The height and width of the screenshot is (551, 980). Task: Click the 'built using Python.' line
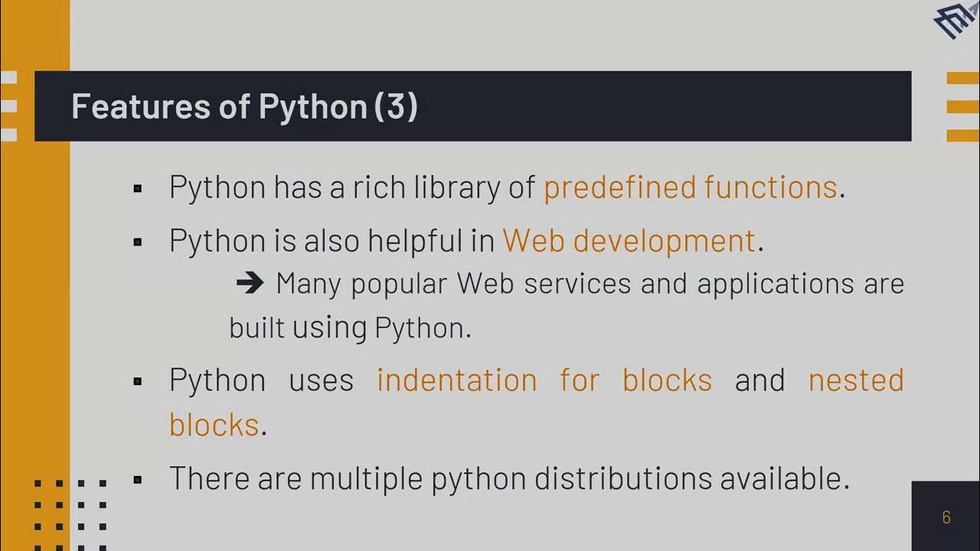pos(350,328)
